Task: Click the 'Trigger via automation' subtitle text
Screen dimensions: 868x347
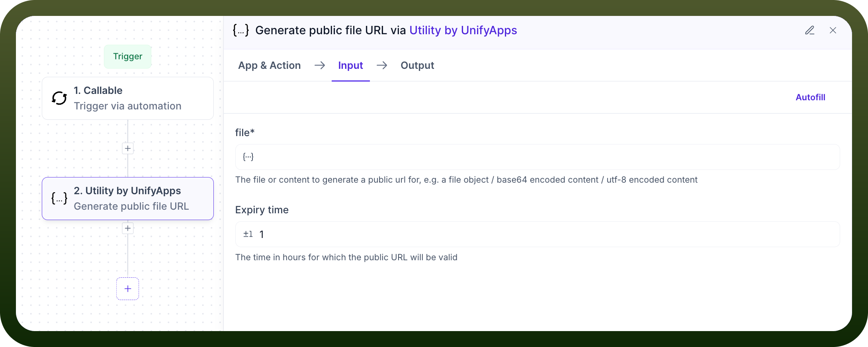Action: click(x=127, y=106)
